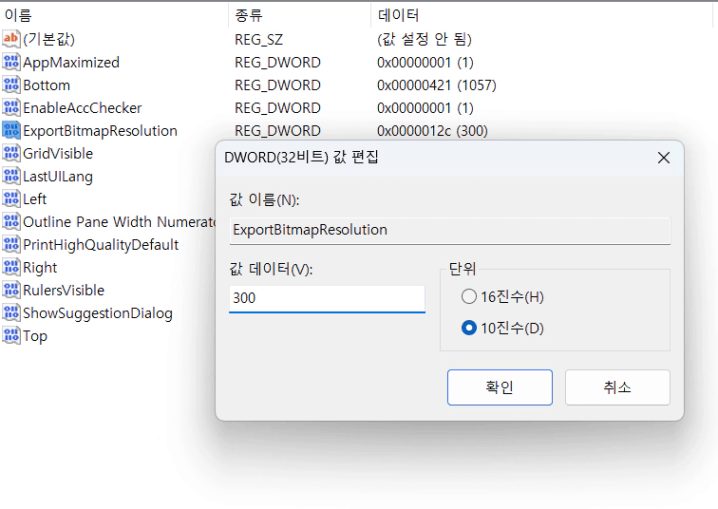Click the DWORD icon next to RulersVisible
This screenshot has width=718, height=509.
click(11, 290)
